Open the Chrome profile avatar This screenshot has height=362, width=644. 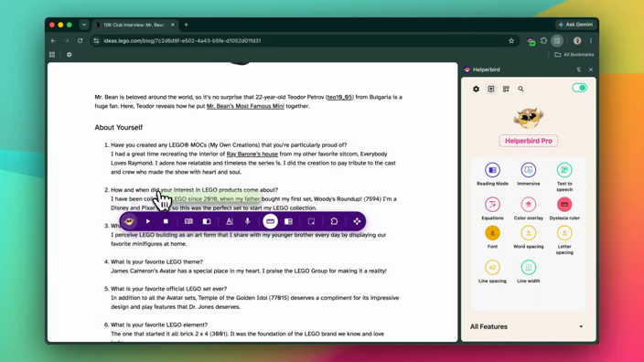pyautogui.click(x=577, y=40)
